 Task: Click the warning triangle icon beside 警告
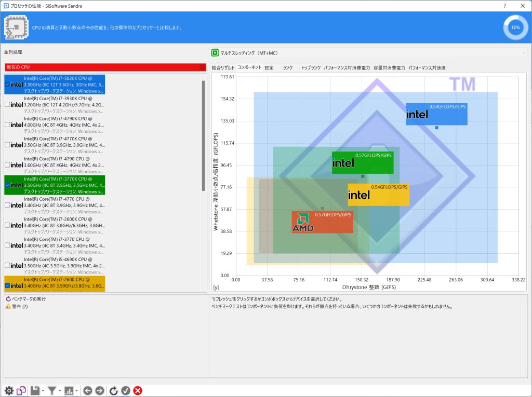click(x=8, y=307)
